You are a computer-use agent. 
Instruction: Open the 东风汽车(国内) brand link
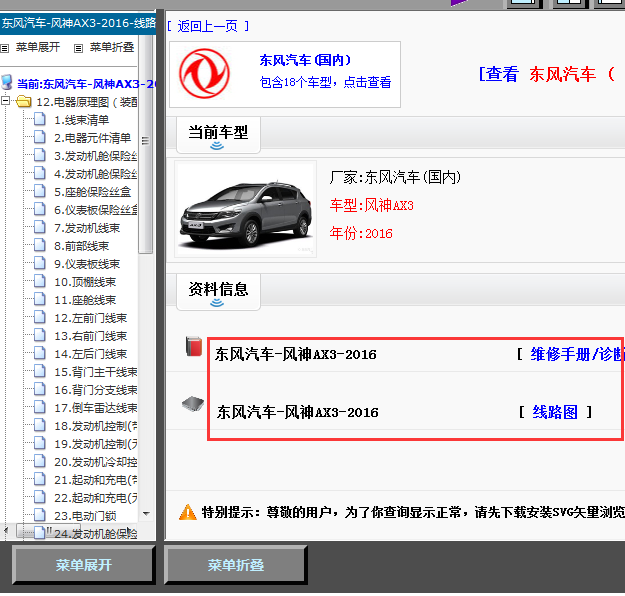pos(305,60)
